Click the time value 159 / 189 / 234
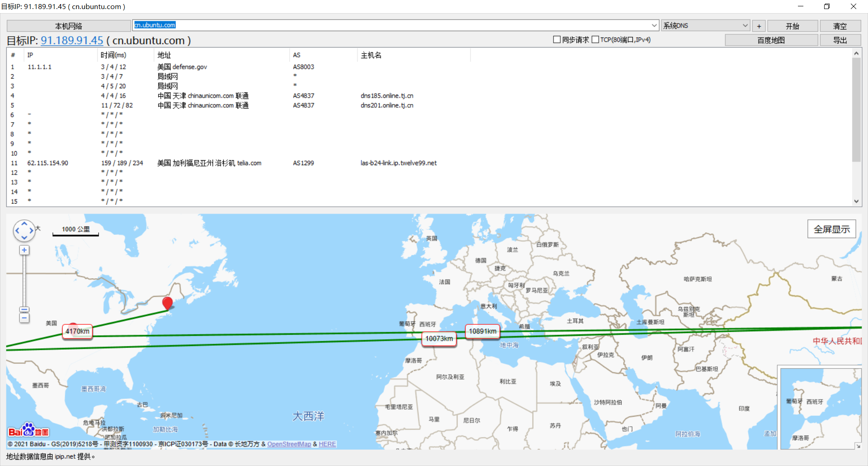This screenshot has width=868, height=466. (122, 163)
